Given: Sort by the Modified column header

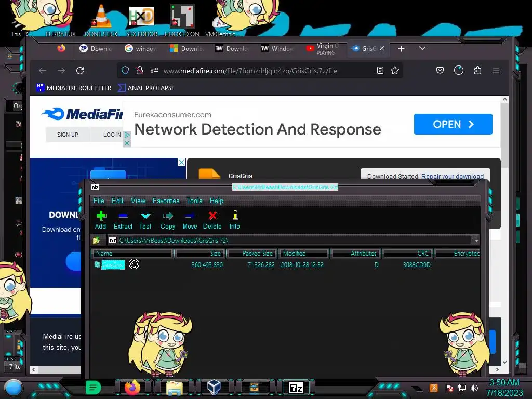Looking at the screenshot, I should (x=304, y=254).
